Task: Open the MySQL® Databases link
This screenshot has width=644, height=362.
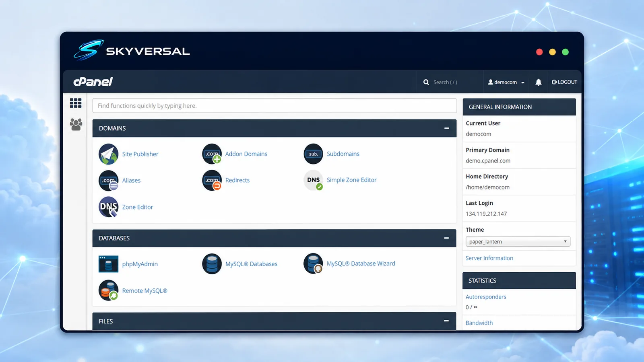Action: pyautogui.click(x=251, y=264)
